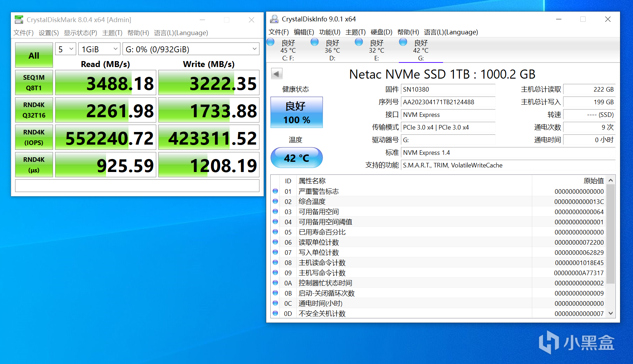This screenshot has height=364, width=633.
Task: Click the 主机总计读取 value 222 GB
Action: click(589, 90)
